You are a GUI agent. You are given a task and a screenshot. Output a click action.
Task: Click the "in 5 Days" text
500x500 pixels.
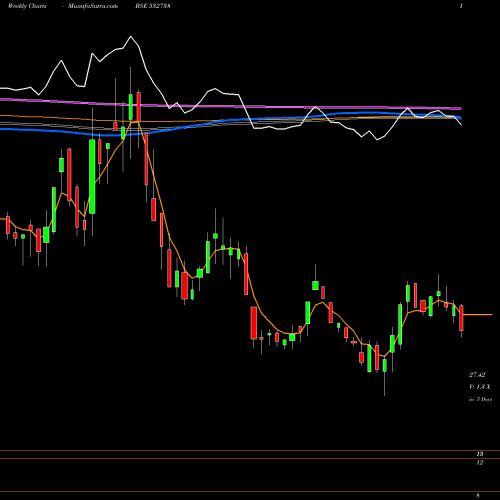pos(480,399)
